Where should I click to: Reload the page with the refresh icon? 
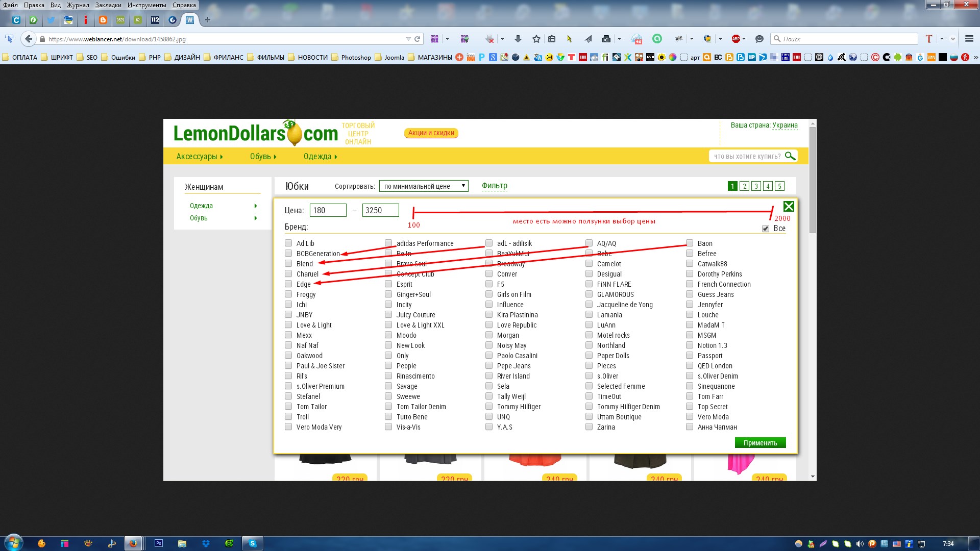click(418, 39)
